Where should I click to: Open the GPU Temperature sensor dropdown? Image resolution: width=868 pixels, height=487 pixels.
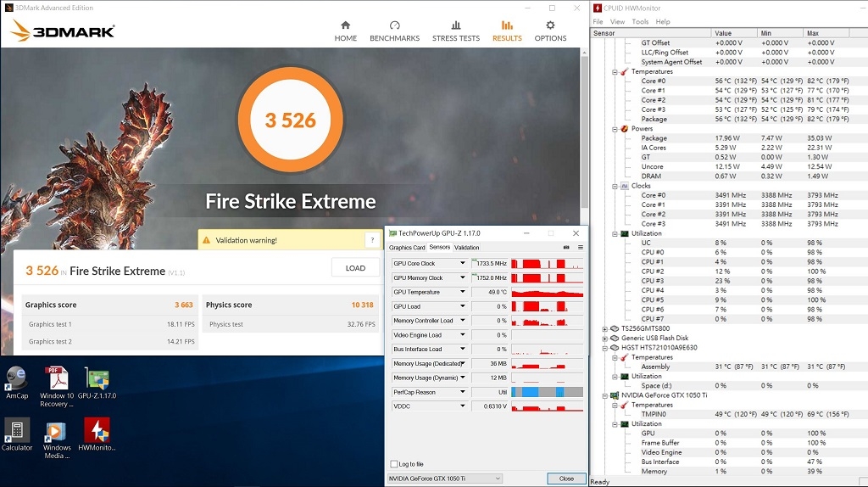pyautogui.click(x=462, y=292)
